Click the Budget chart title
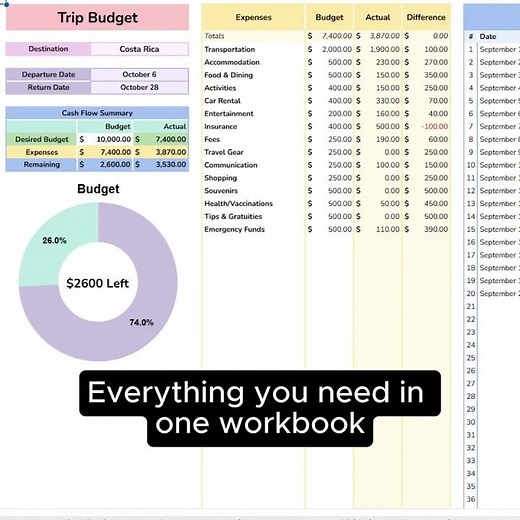 click(98, 189)
